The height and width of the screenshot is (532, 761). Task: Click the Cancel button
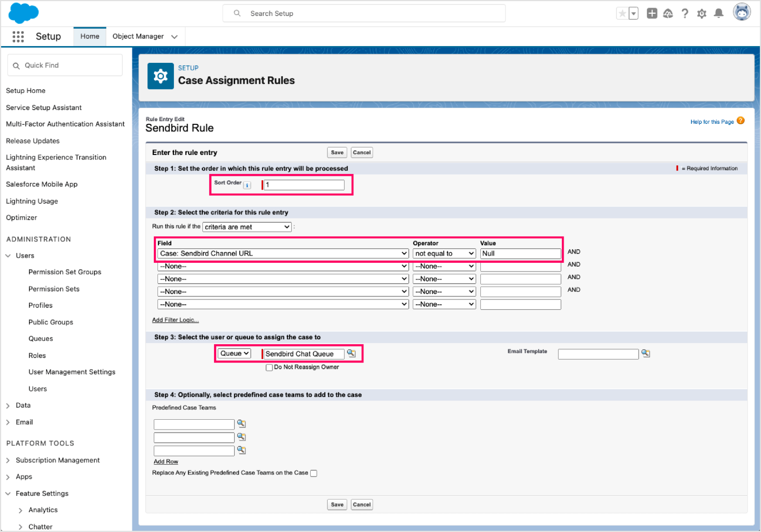361,152
